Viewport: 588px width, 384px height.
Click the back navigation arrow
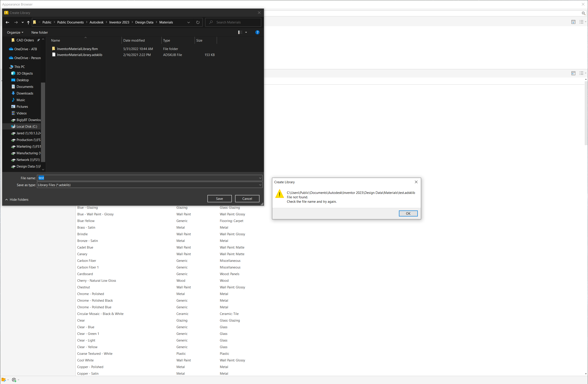click(x=7, y=22)
